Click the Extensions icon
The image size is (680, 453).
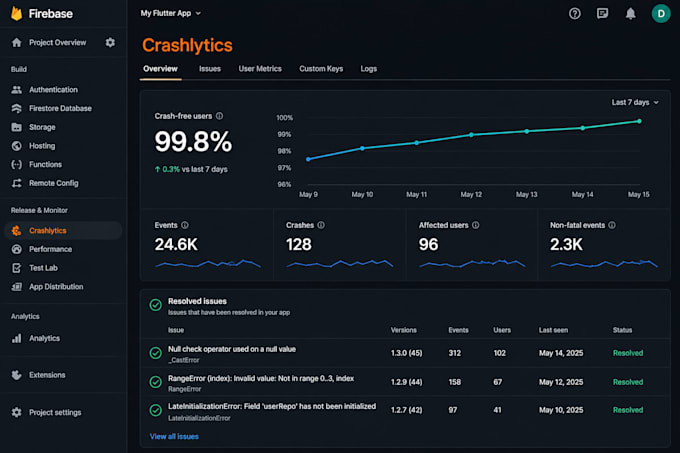click(x=16, y=375)
